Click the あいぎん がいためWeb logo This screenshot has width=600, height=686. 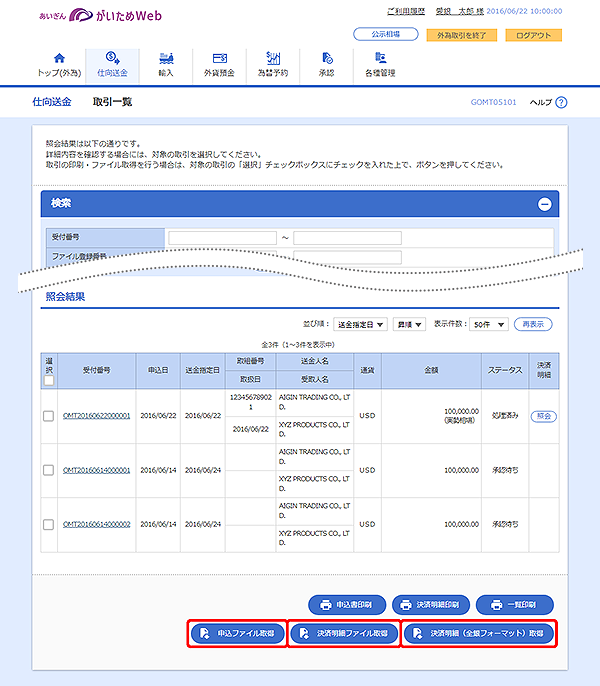(100, 16)
